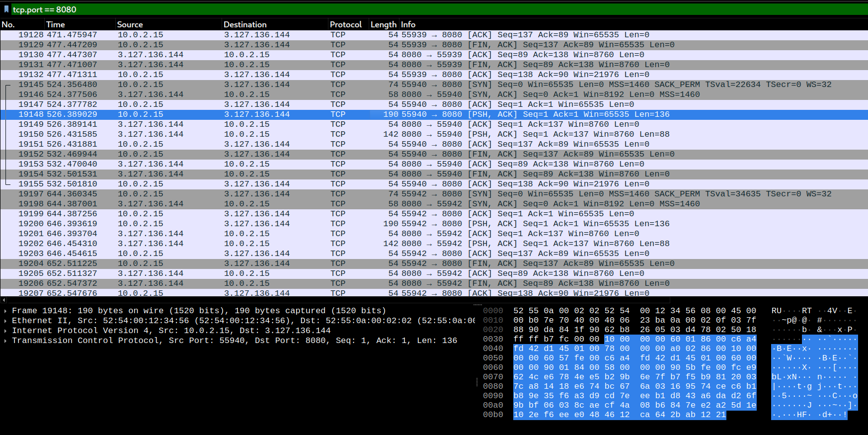Screen dimensions: 868x435
Task: Select packet 19145 SYN row
Action: [x=434, y=85]
